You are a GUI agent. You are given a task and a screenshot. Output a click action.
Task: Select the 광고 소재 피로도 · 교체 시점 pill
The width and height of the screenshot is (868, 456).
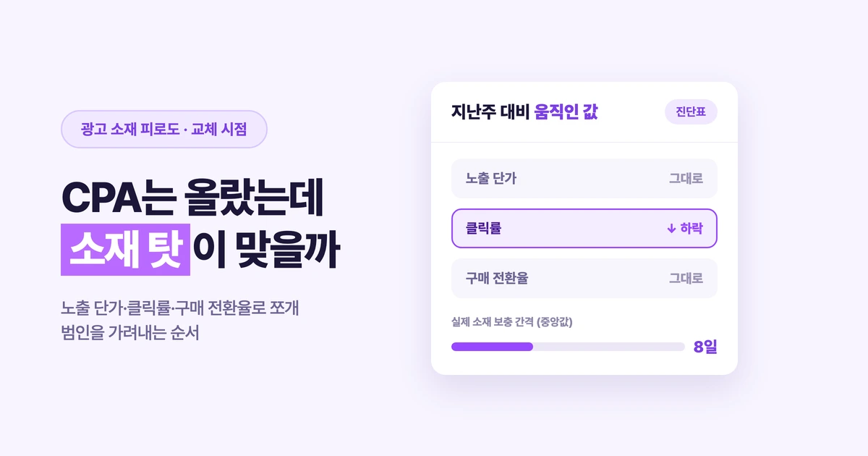point(164,129)
